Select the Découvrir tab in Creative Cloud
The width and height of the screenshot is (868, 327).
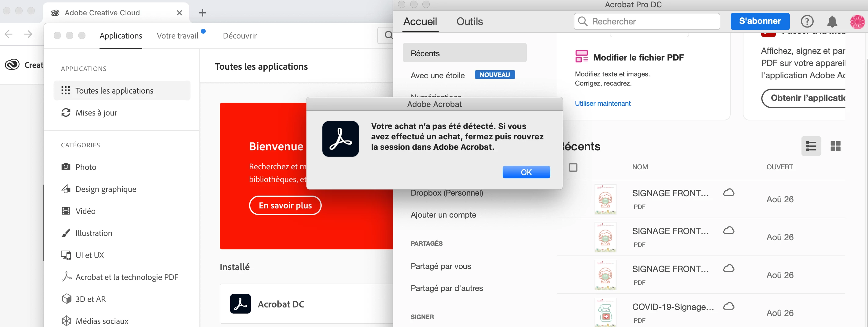pyautogui.click(x=240, y=36)
